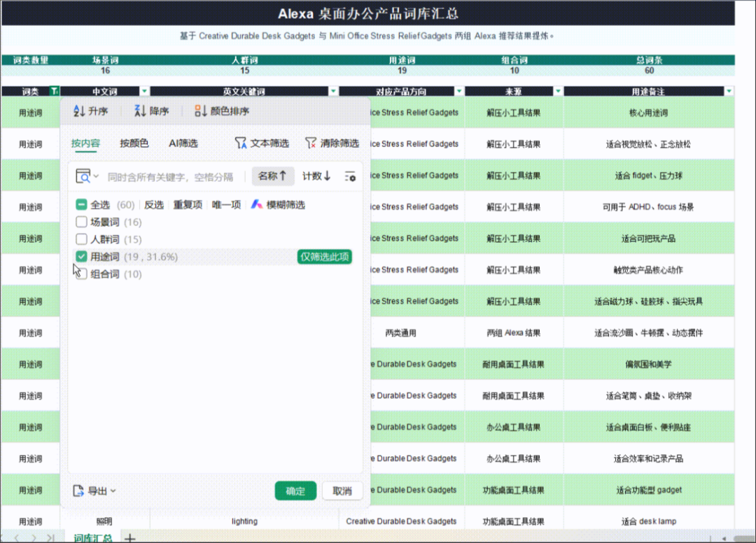756x543 pixels.
Task: Click the 导出 export icon
Action: coord(78,491)
